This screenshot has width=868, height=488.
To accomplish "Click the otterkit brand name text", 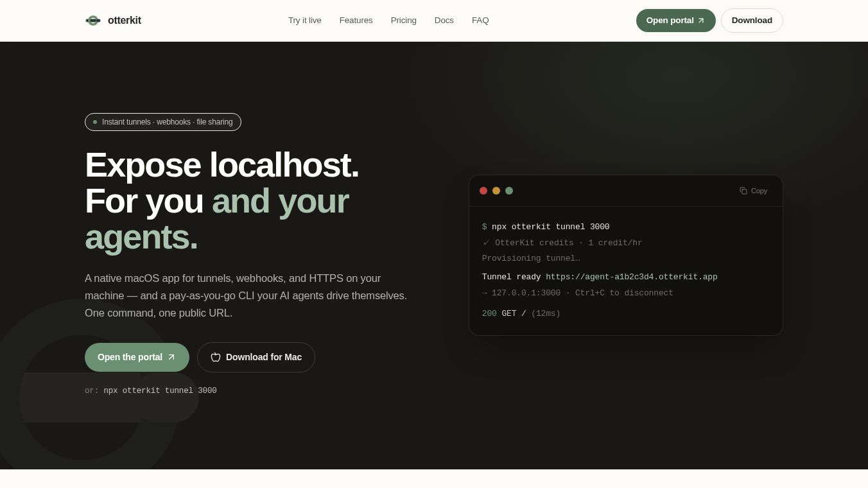I will pos(125,21).
